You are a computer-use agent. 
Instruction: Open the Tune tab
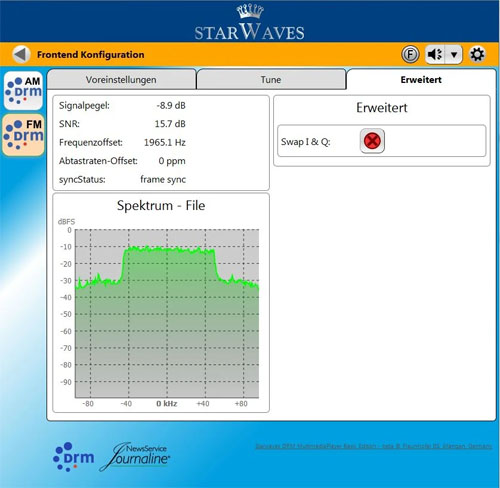[271, 80]
